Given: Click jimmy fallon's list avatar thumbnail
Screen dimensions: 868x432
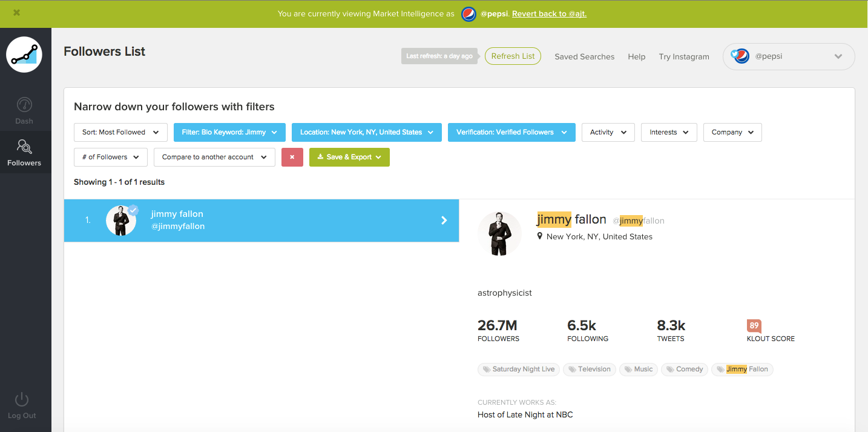Looking at the screenshot, I should [x=121, y=221].
